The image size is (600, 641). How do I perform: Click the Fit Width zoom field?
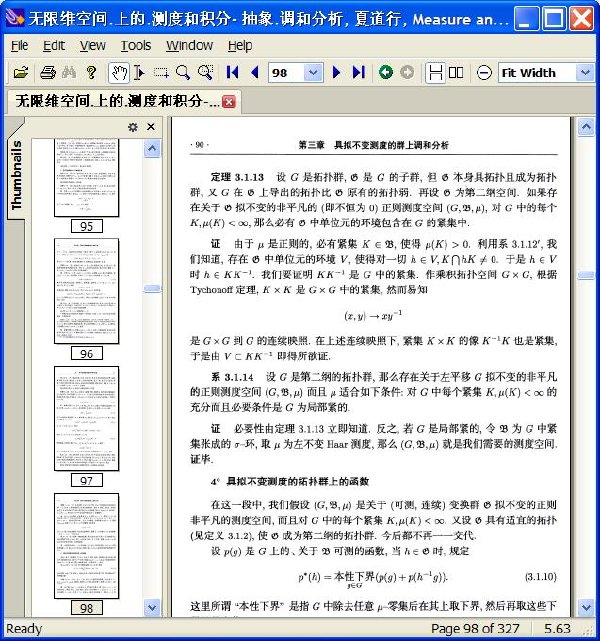(x=537, y=73)
